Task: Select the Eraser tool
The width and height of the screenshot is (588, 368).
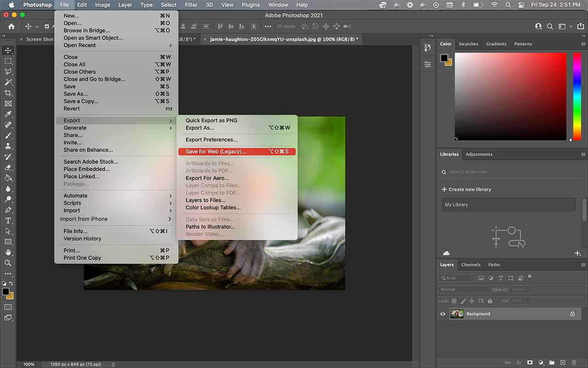Action: pos(8,167)
